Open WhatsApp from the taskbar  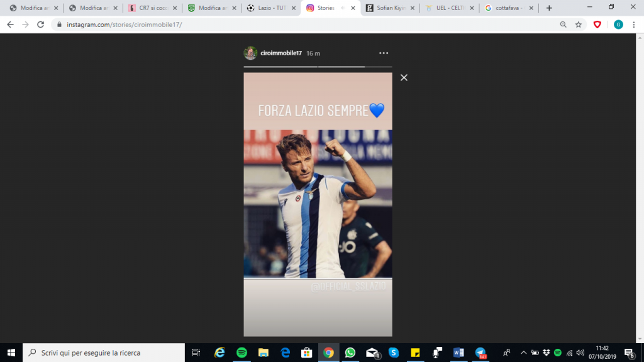click(350, 353)
